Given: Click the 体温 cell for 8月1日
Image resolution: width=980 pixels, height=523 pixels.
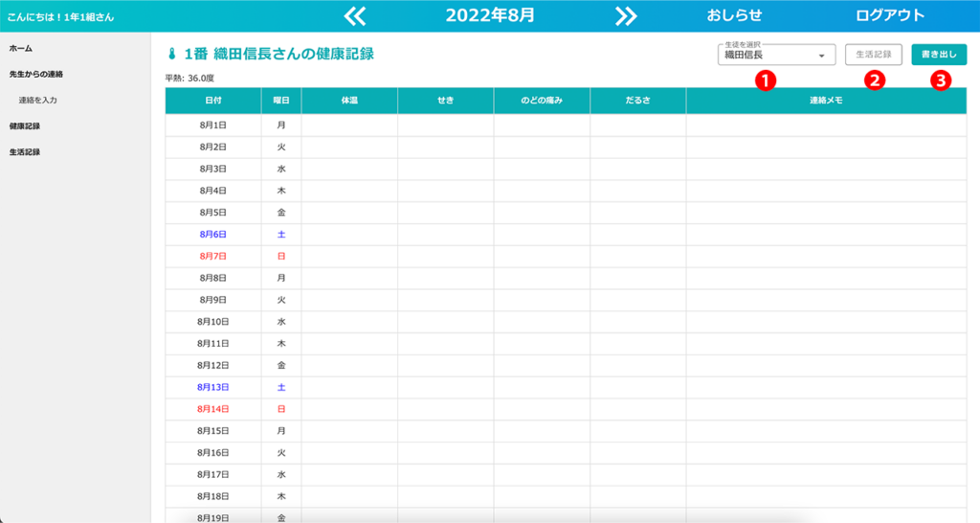Looking at the screenshot, I should point(349,125).
